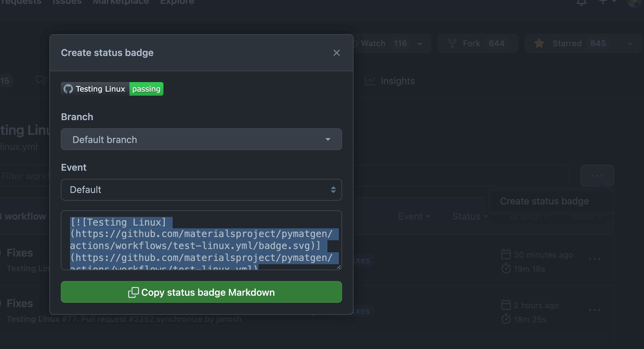Image resolution: width=644 pixels, height=349 pixels.
Task: Copy status badge Markdown
Action: click(201, 292)
